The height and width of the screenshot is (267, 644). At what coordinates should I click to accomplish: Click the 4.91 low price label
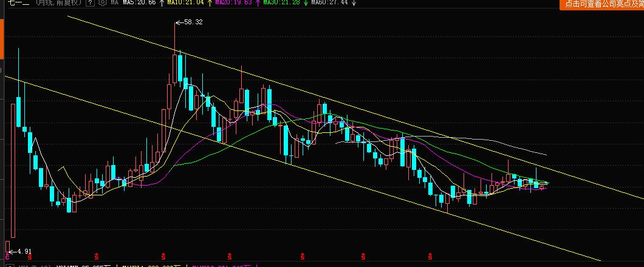click(x=24, y=251)
